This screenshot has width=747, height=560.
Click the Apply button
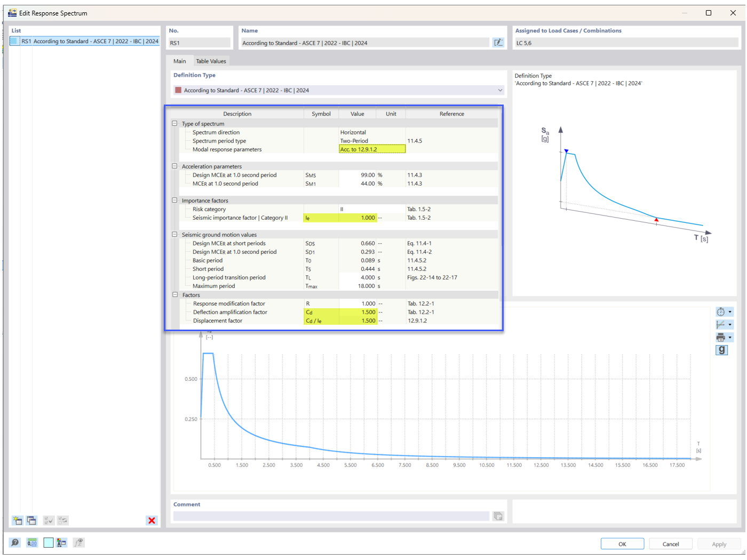point(719,543)
